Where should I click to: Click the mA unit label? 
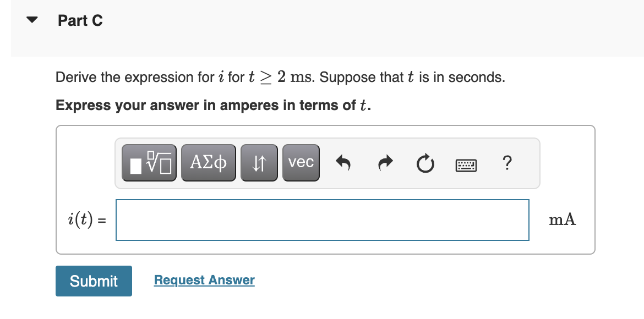[x=562, y=219]
